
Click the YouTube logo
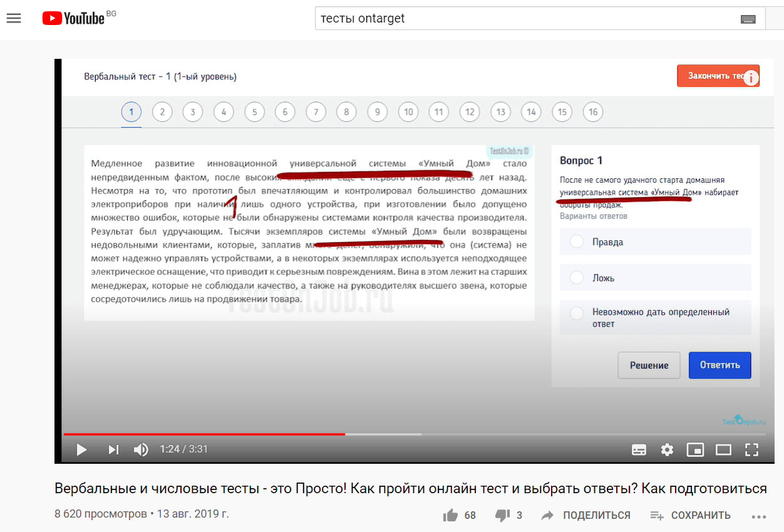tap(73, 18)
